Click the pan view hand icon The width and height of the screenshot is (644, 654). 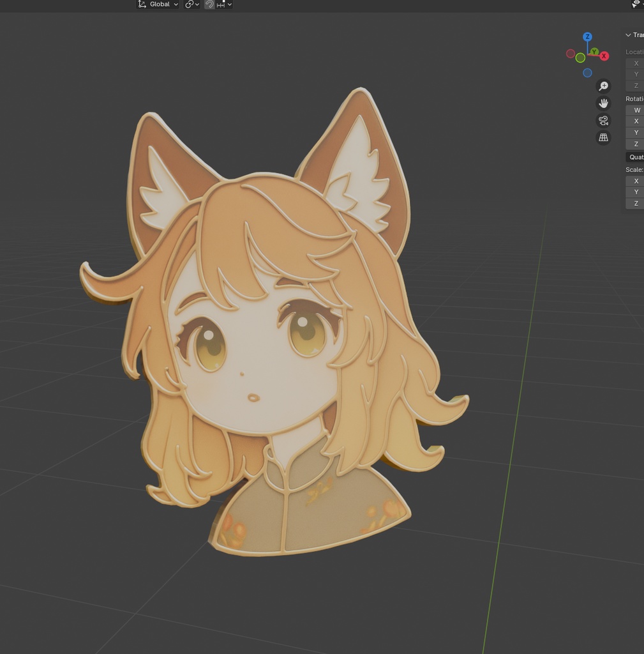[604, 103]
